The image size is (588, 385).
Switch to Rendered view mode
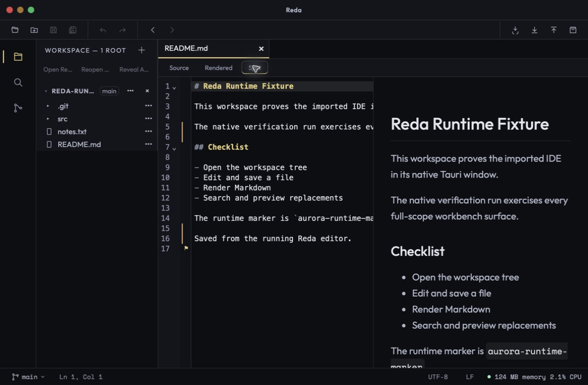[219, 68]
